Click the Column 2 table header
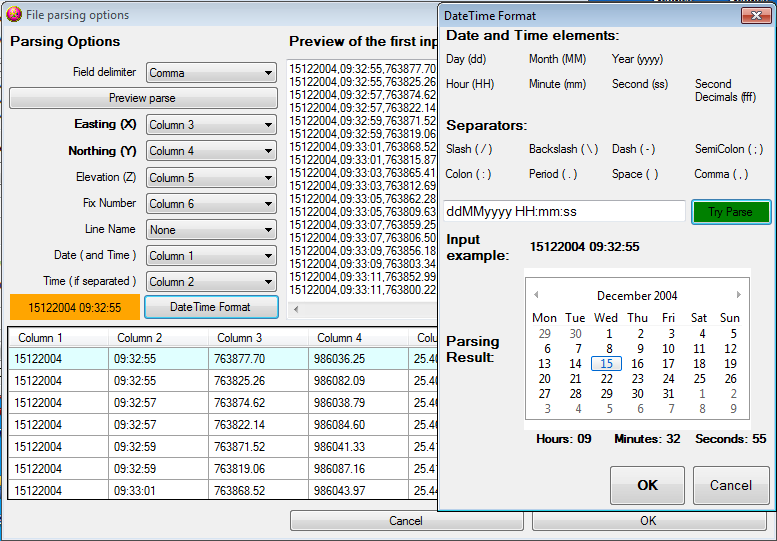The height and width of the screenshot is (541, 777). coord(158,338)
